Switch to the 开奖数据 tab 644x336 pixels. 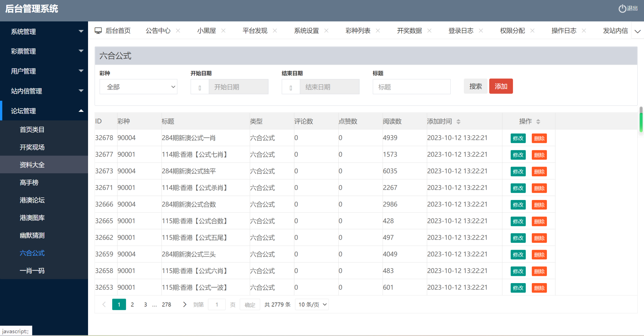[409, 31]
